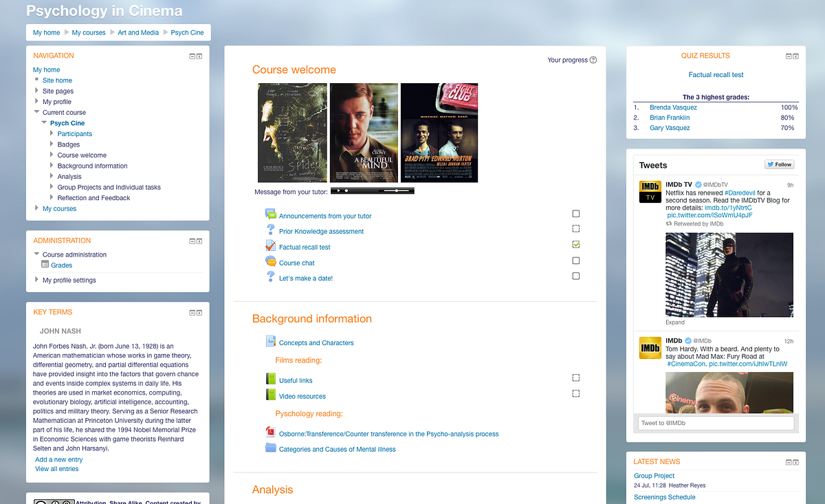Screen dimensions: 825x504
Task: Click the Spider movie poster
Action: click(x=292, y=133)
